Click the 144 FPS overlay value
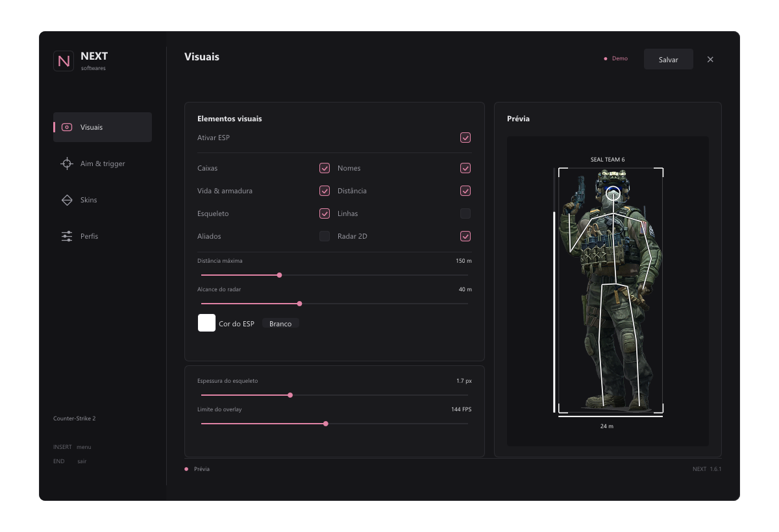The height and width of the screenshot is (532, 779). (462, 409)
